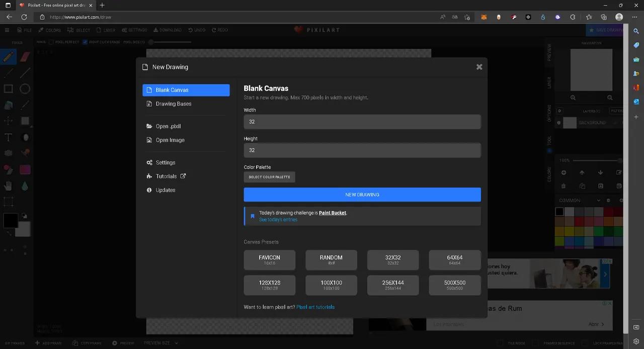Click the Width input field
Image resolution: width=644 pixels, height=349 pixels.
pyautogui.click(x=362, y=122)
